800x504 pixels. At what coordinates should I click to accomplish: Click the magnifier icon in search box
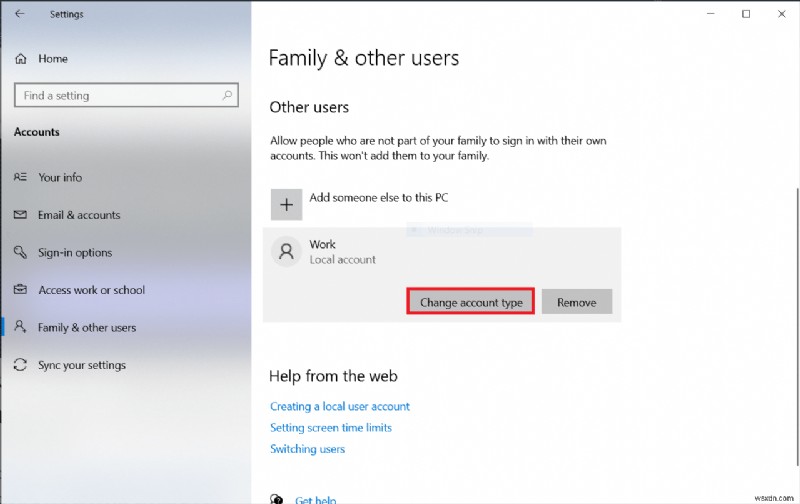click(x=227, y=95)
